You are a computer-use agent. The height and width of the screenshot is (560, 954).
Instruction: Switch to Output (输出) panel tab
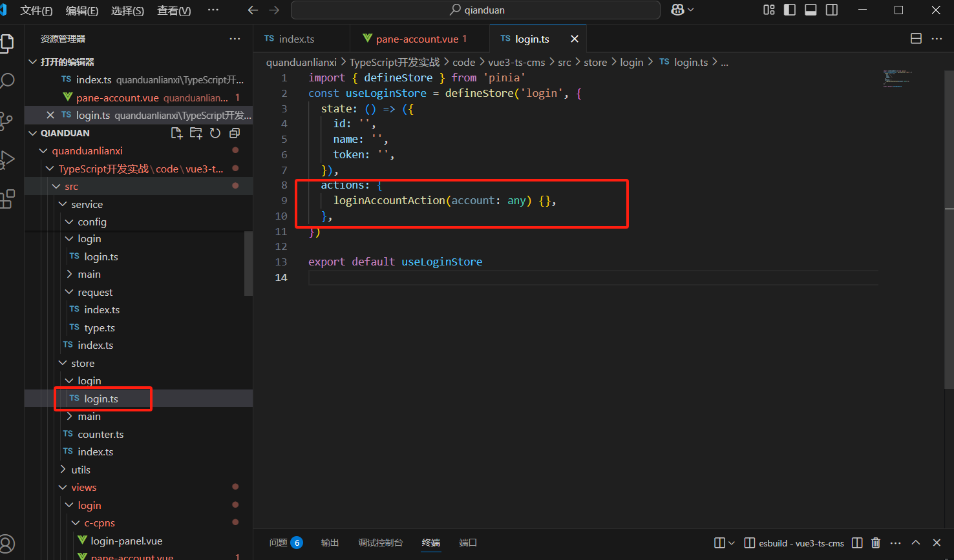pyautogui.click(x=330, y=543)
